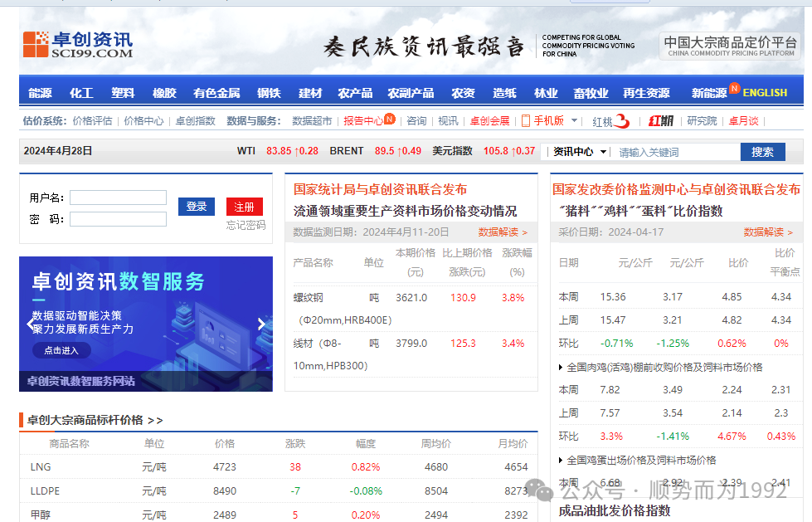The image size is (812, 522).
Task: Open the 卓创资讯数智服务网站 banner caption
Action: pyautogui.click(x=81, y=381)
